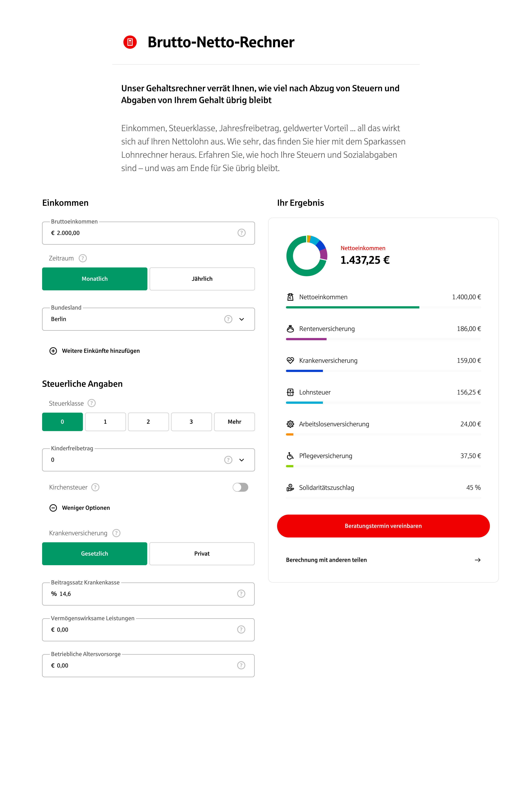The width and height of the screenshot is (532, 809).
Task: Open Mehr tax class options
Action: [x=234, y=422]
